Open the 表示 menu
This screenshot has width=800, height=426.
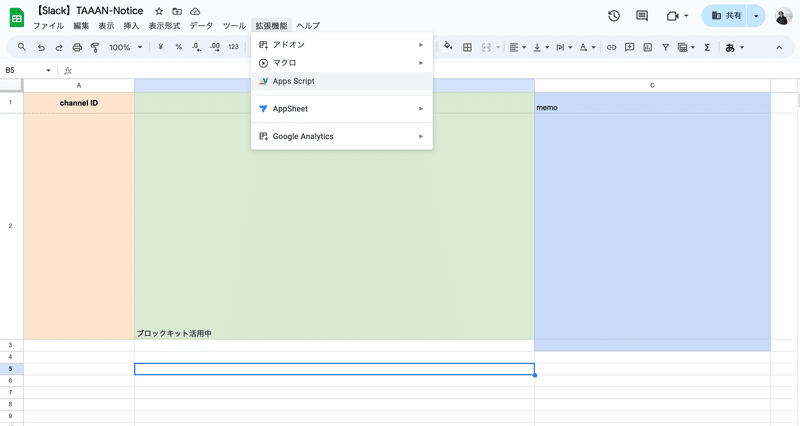tap(106, 26)
